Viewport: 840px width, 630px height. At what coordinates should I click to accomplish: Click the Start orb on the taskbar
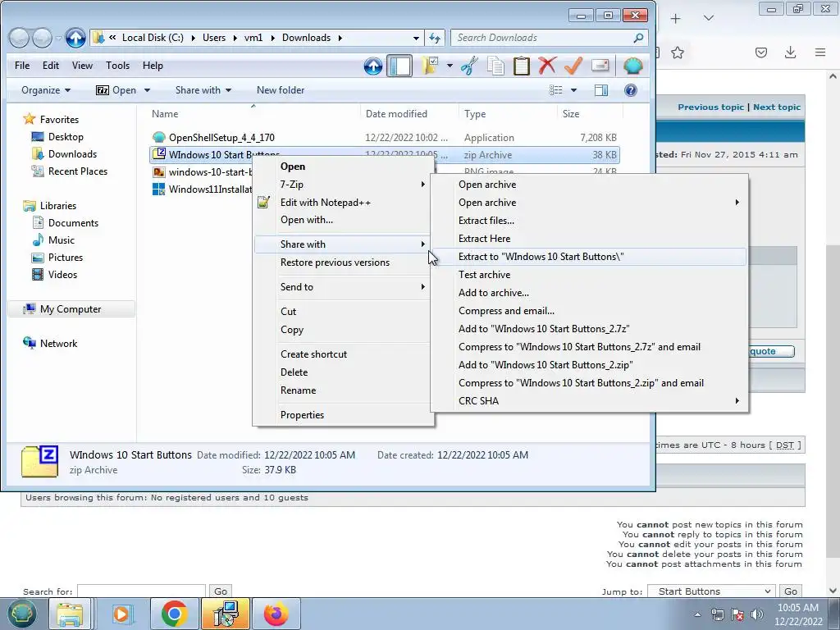point(21,614)
